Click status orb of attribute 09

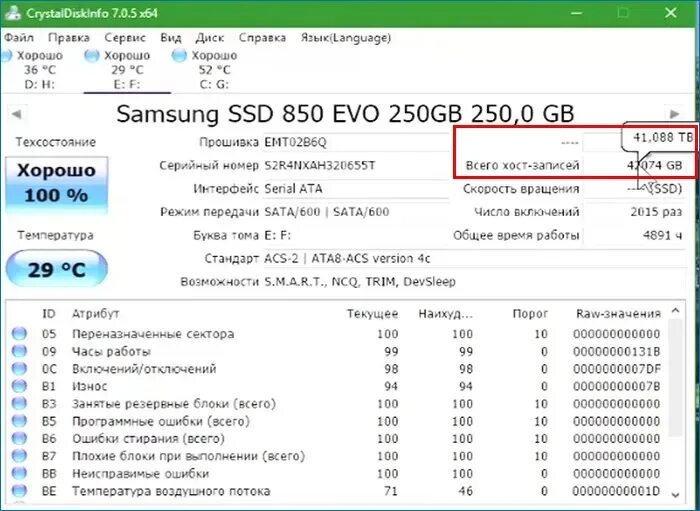click(19, 351)
